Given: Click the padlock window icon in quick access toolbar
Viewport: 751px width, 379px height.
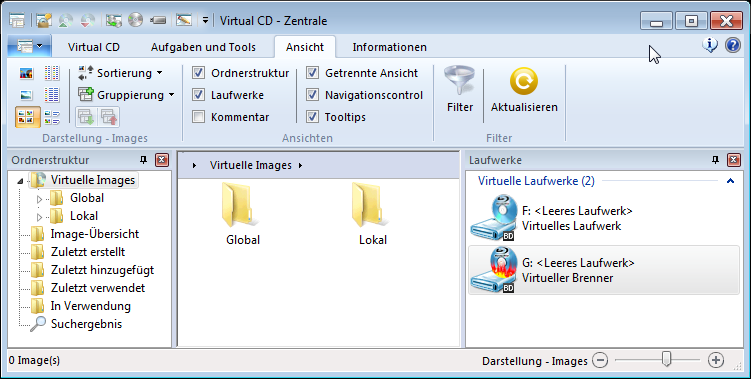Looking at the screenshot, I should 44,20.
